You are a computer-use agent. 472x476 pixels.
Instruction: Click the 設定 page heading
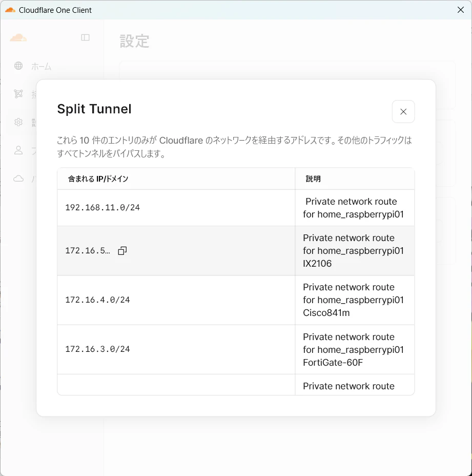click(134, 41)
